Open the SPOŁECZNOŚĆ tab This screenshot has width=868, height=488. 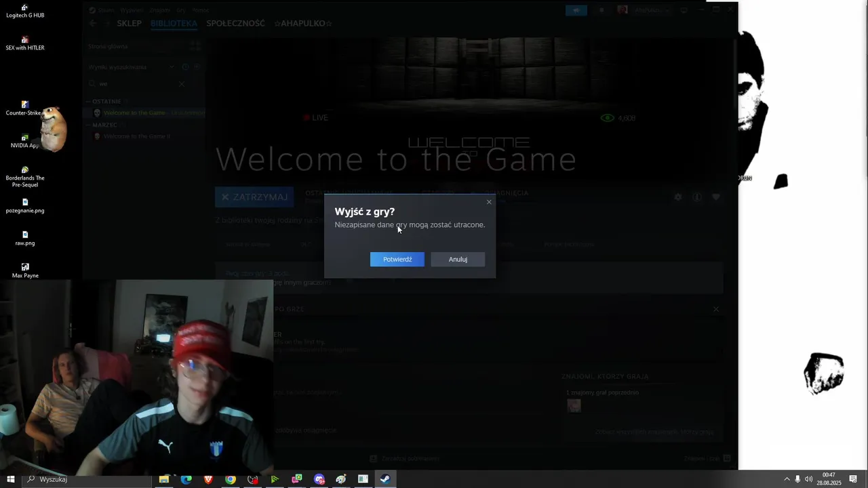click(x=235, y=23)
